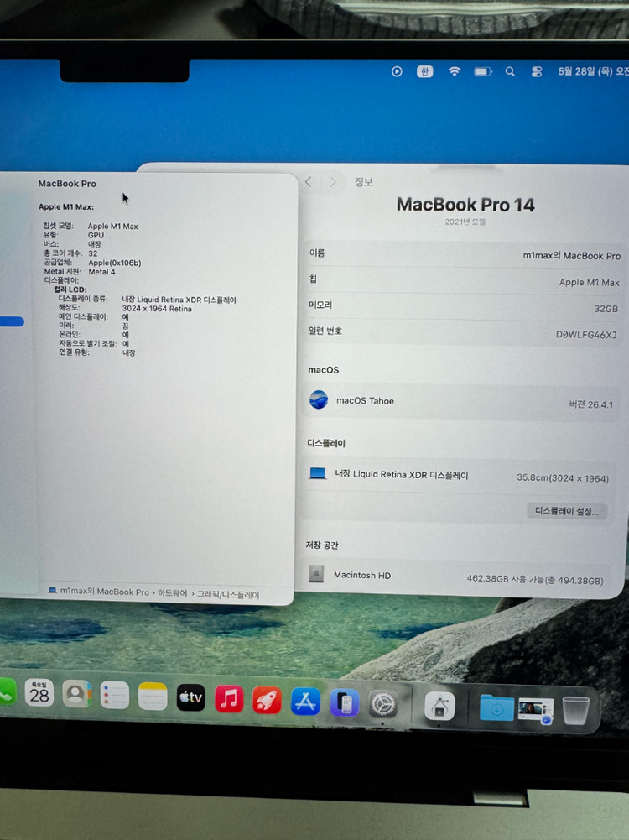The width and height of the screenshot is (629, 840).
Task: Click the System Information icon in Dock
Action: 439,706
